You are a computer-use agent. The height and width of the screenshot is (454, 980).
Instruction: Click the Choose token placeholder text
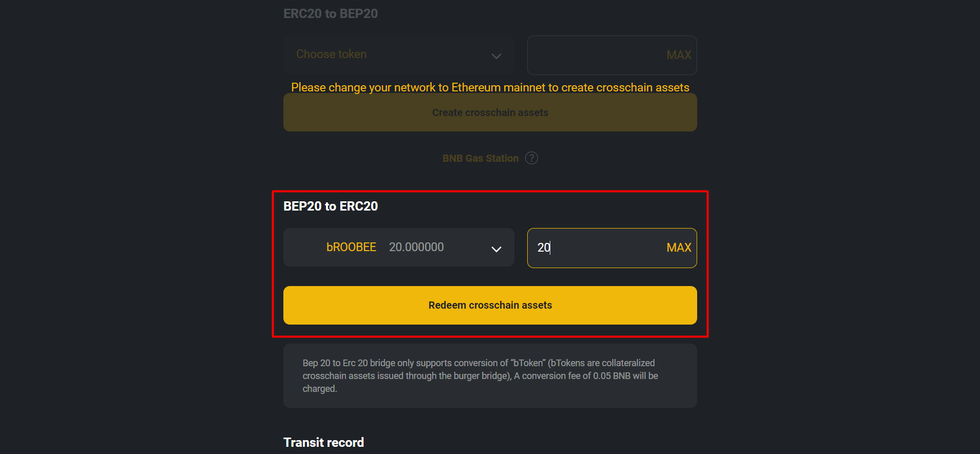(331, 54)
